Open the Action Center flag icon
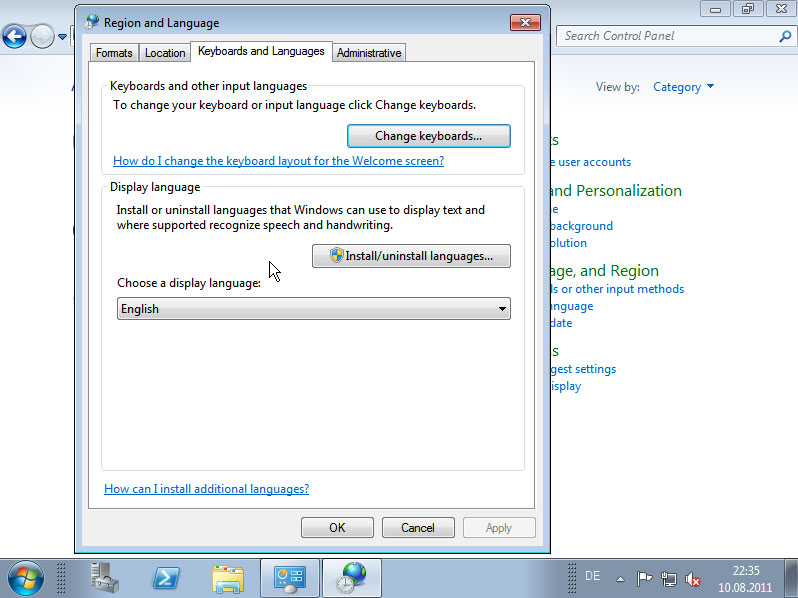The width and height of the screenshot is (798, 598). (x=645, y=578)
